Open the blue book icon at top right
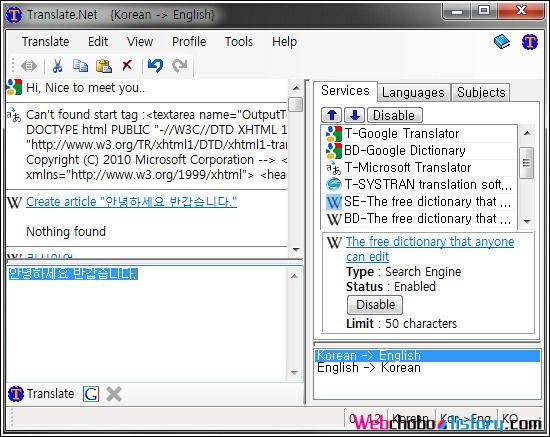Screen dimensions: 550x437 coord(502,42)
